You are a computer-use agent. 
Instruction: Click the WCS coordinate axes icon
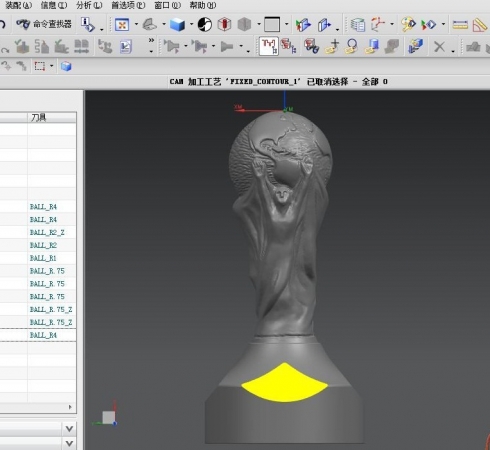pyautogui.click(x=378, y=25)
